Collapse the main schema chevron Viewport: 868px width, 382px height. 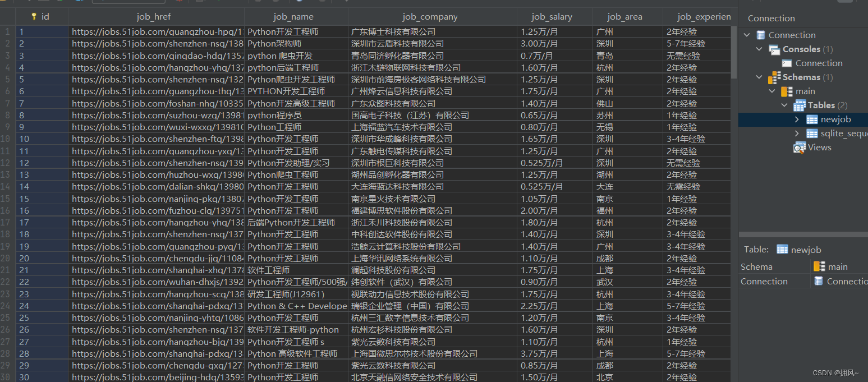[x=772, y=91]
